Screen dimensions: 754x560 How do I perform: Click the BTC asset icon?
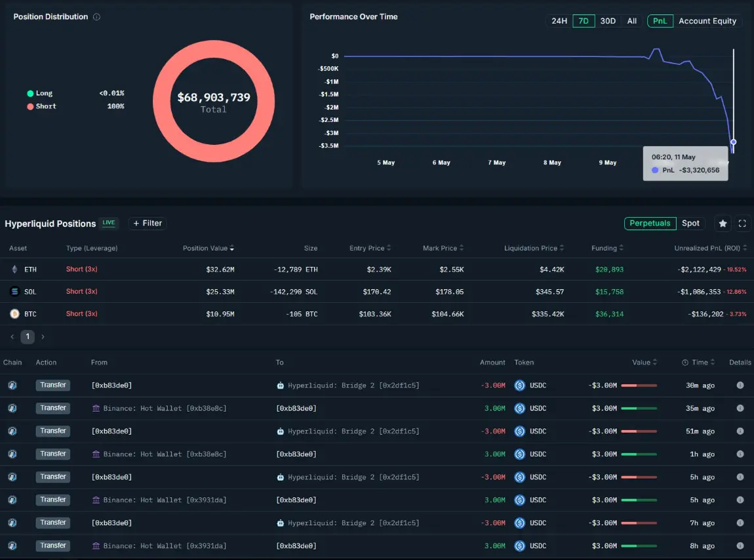point(14,313)
